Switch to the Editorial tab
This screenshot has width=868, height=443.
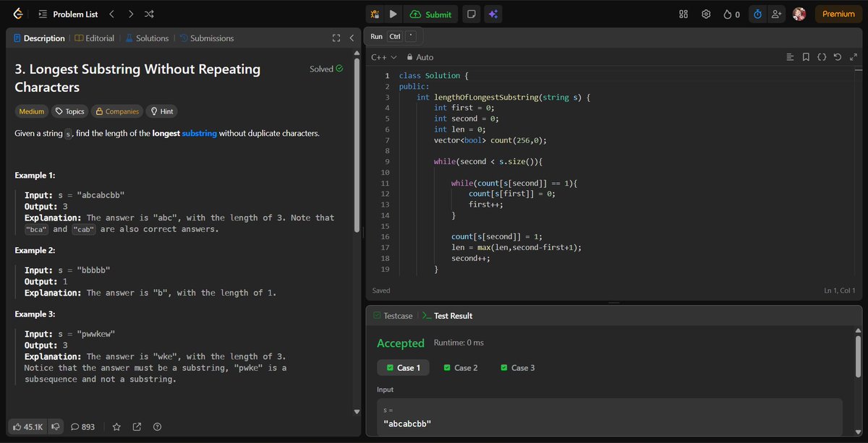(x=95, y=38)
